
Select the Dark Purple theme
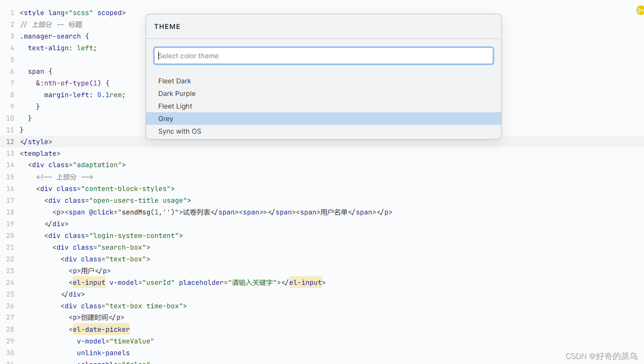(177, 93)
